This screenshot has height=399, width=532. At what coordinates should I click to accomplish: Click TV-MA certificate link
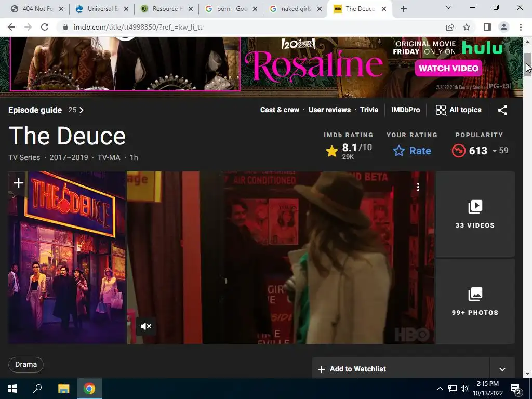coord(109,157)
